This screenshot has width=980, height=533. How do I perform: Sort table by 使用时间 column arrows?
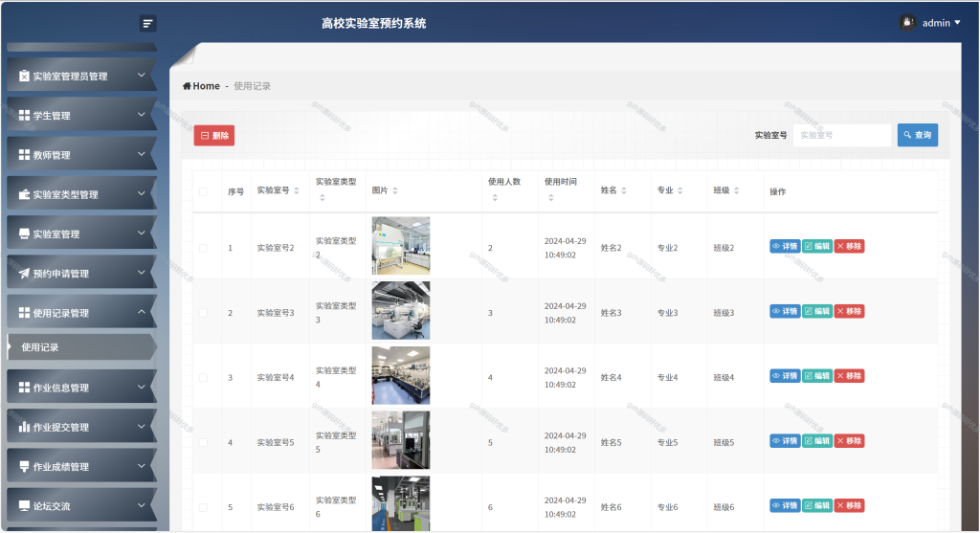pyautogui.click(x=551, y=198)
